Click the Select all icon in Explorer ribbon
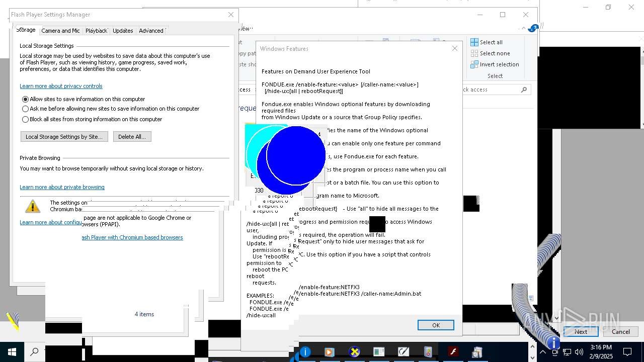The height and width of the screenshot is (362, 644). click(x=474, y=42)
